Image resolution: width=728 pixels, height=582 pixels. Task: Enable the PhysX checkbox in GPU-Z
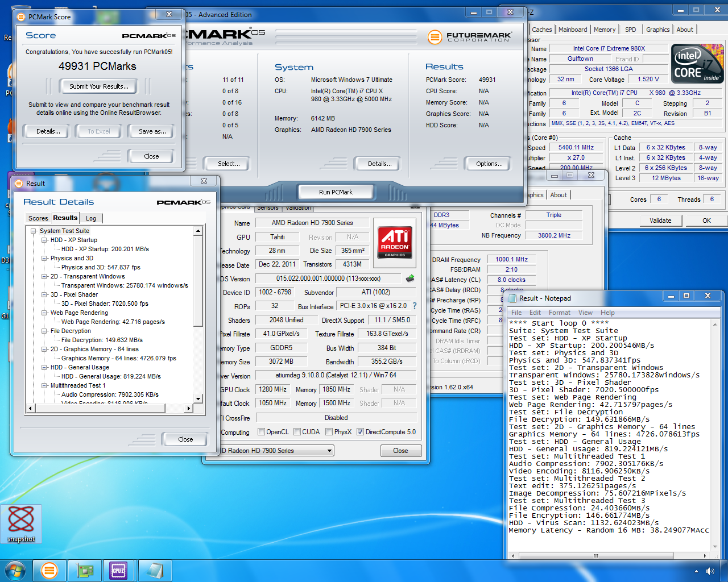[329, 432]
